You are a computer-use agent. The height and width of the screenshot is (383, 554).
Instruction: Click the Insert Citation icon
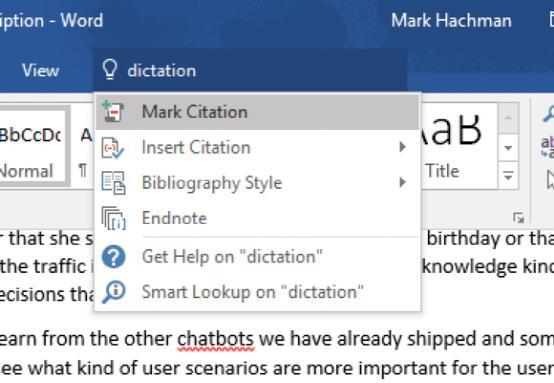pyautogui.click(x=112, y=147)
